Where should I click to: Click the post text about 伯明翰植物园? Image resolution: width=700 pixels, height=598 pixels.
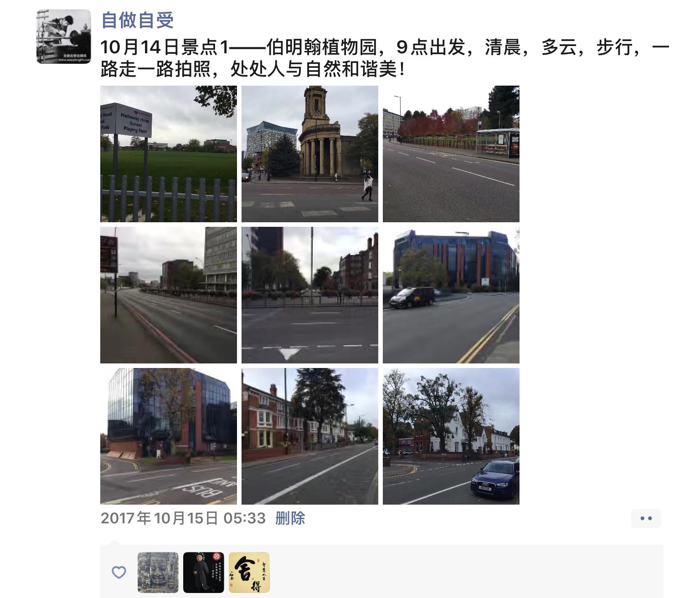tap(385, 58)
